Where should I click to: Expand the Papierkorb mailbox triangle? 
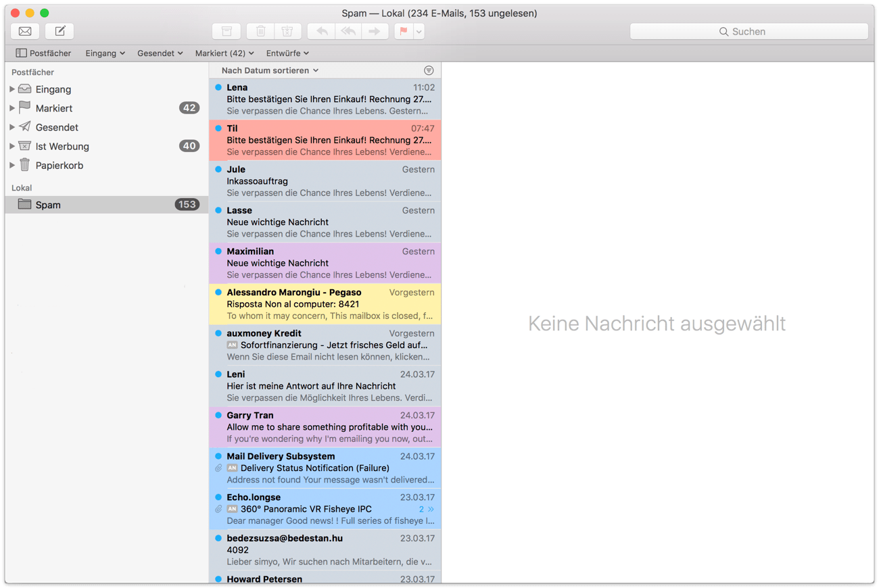point(12,165)
